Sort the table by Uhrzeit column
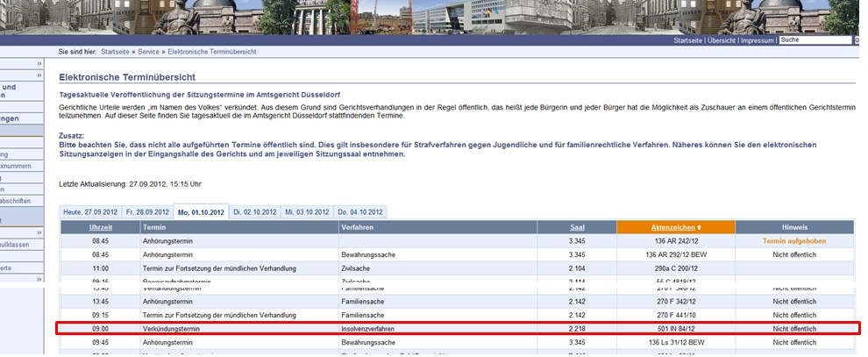The height and width of the screenshot is (357, 868). 100,227
